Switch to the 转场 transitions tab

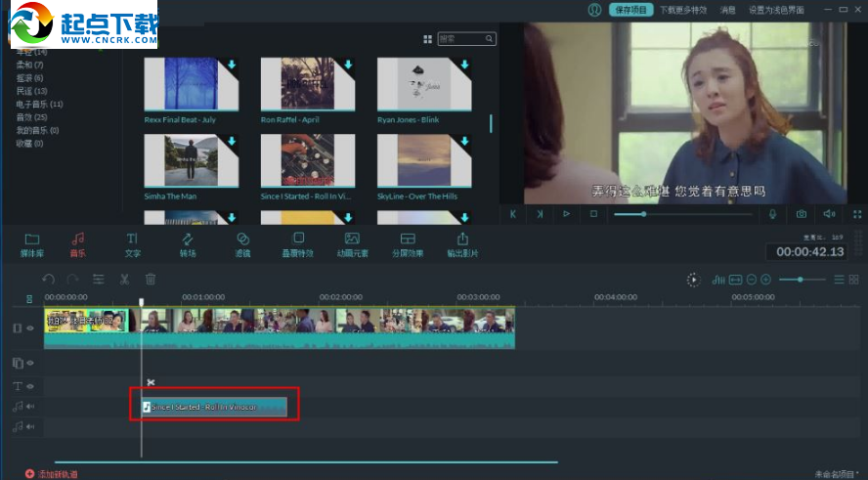[187, 243]
